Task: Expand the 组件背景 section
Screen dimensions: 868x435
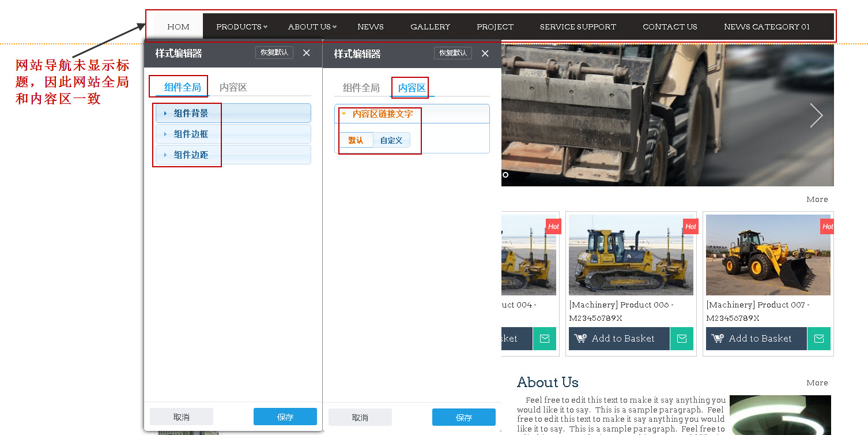Action: 233,113
